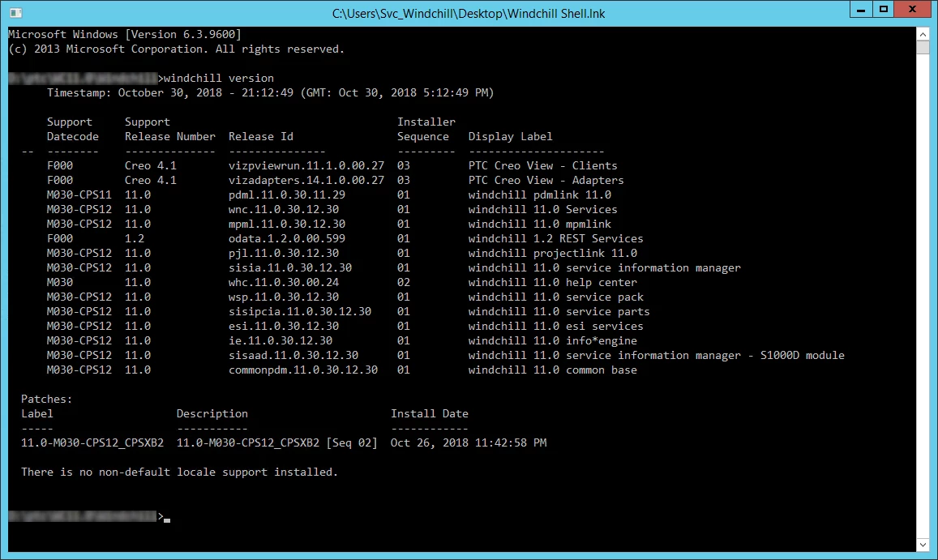The width and height of the screenshot is (938, 560).
Task: Click 'pdml.11.0.30.11.29' release id
Action: click(286, 195)
